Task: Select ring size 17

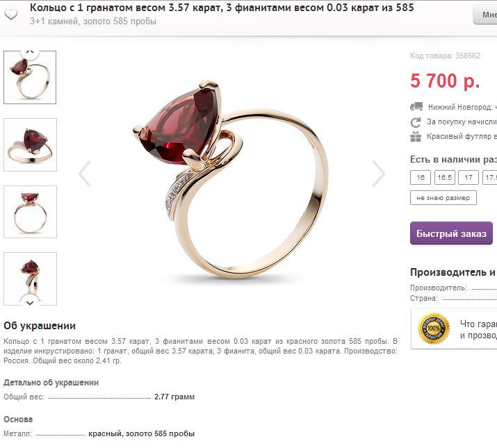Action: tap(469, 177)
